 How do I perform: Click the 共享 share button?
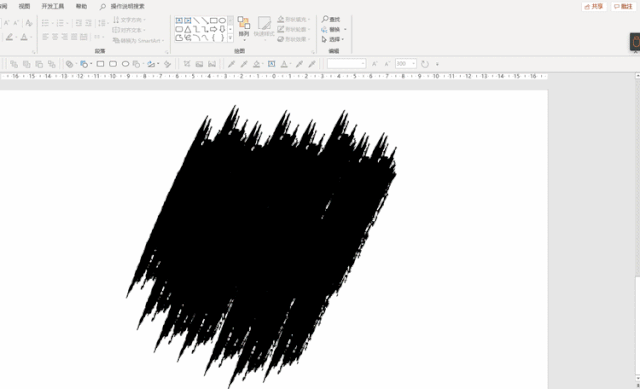coord(594,6)
